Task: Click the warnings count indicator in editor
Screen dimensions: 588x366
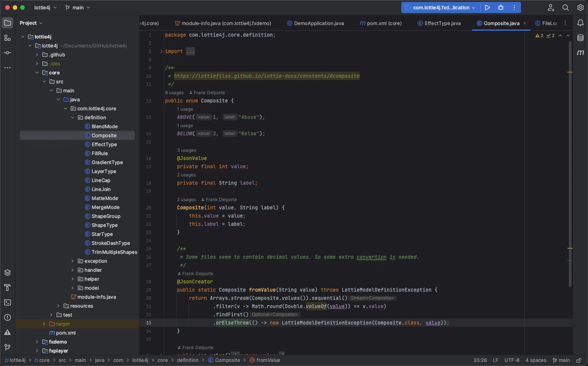Action: (539, 36)
